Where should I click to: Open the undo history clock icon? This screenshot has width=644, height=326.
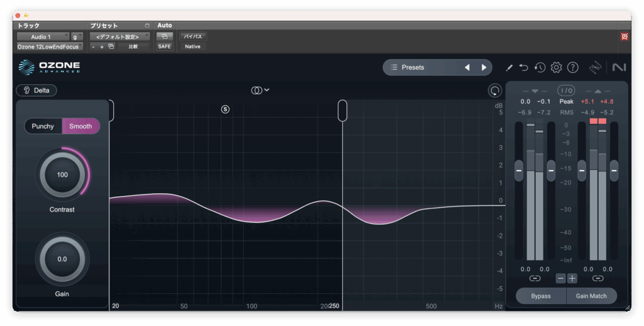[x=540, y=67]
